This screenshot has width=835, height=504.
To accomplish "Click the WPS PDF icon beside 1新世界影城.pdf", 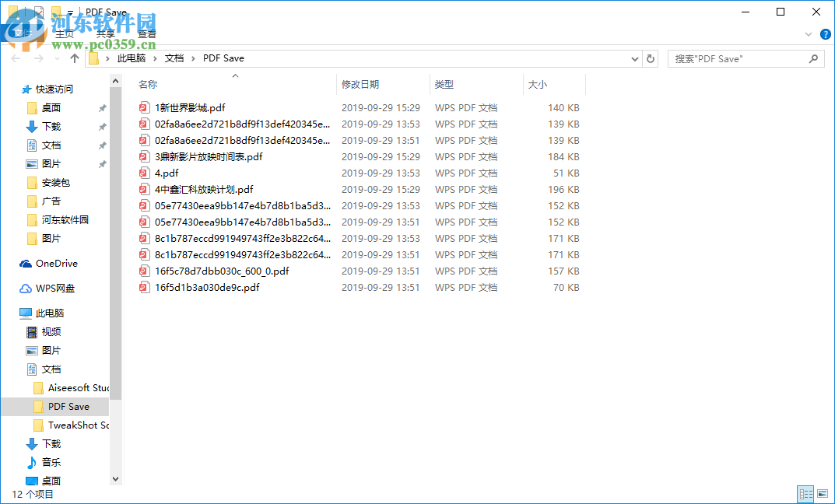I will pyautogui.click(x=145, y=107).
